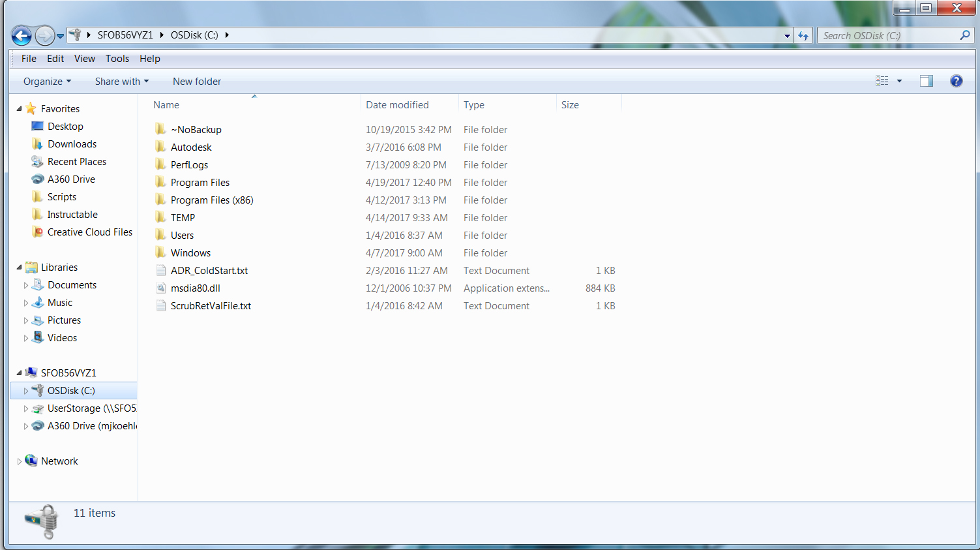980x550 pixels.
Task: Click the Forward navigation arrow button
Action: point(44,35)
